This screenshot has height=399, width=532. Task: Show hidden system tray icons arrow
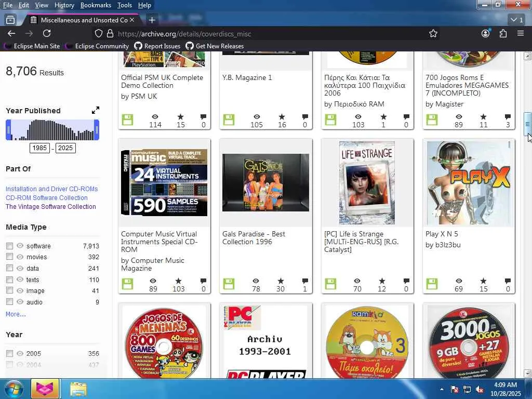coord(442,390)
